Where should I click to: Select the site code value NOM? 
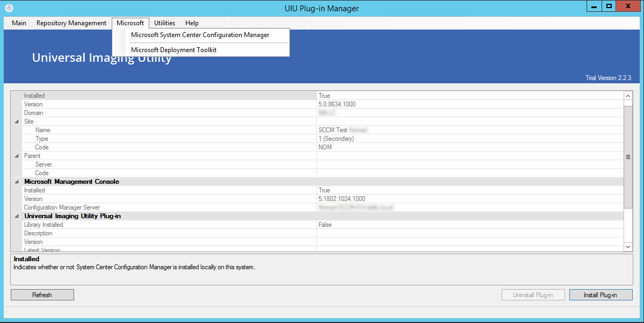coord(325,147)
